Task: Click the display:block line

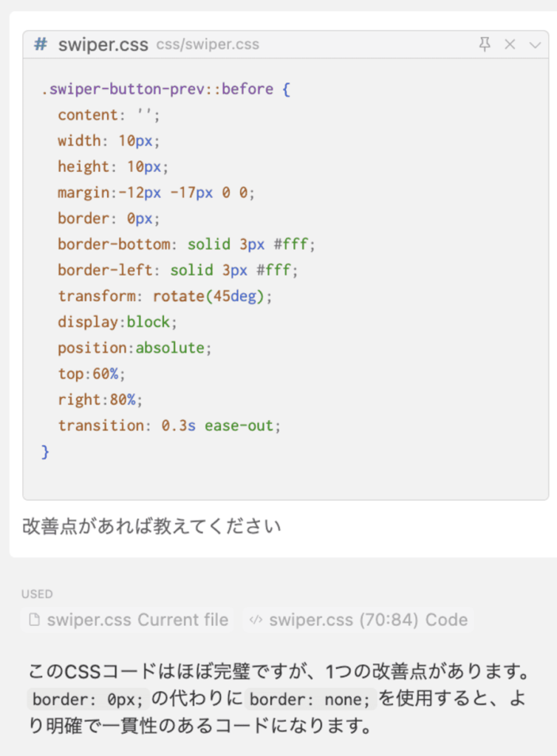Action: 117,322
